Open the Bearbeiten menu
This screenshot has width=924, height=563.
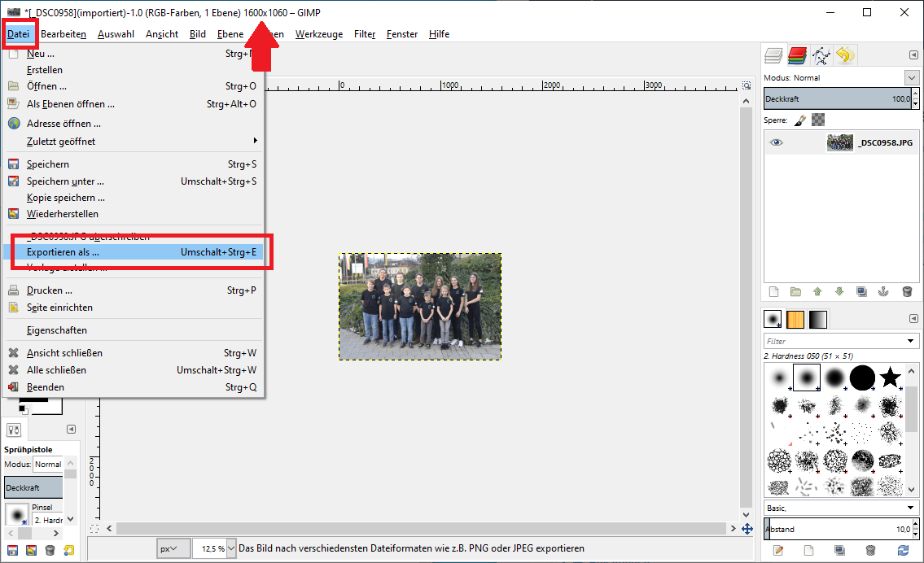(x=63, y=34)
